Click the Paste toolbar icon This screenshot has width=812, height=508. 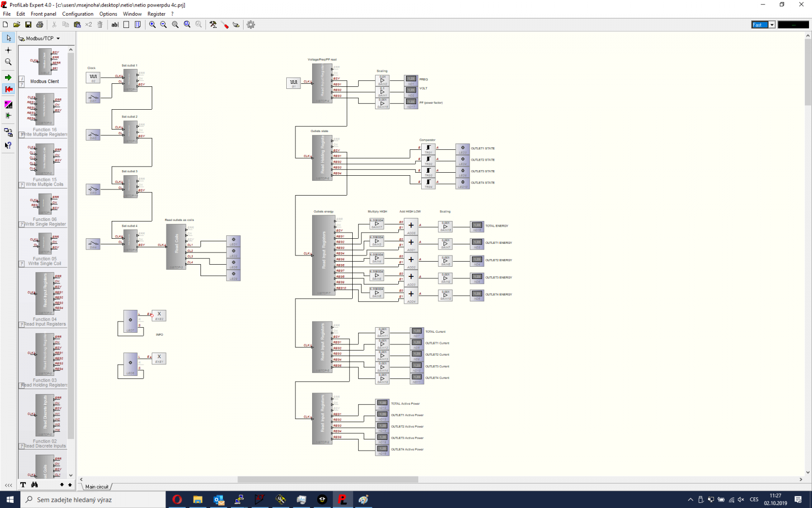77,24
